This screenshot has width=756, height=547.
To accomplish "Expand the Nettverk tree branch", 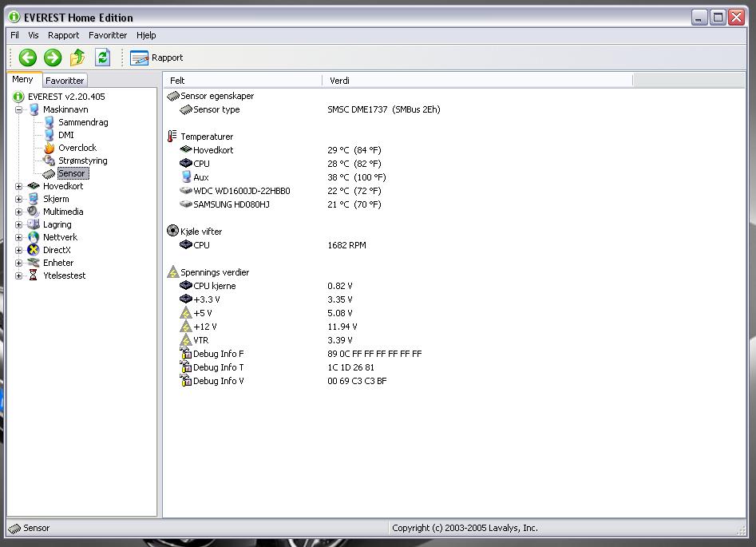I will (18, 237).
